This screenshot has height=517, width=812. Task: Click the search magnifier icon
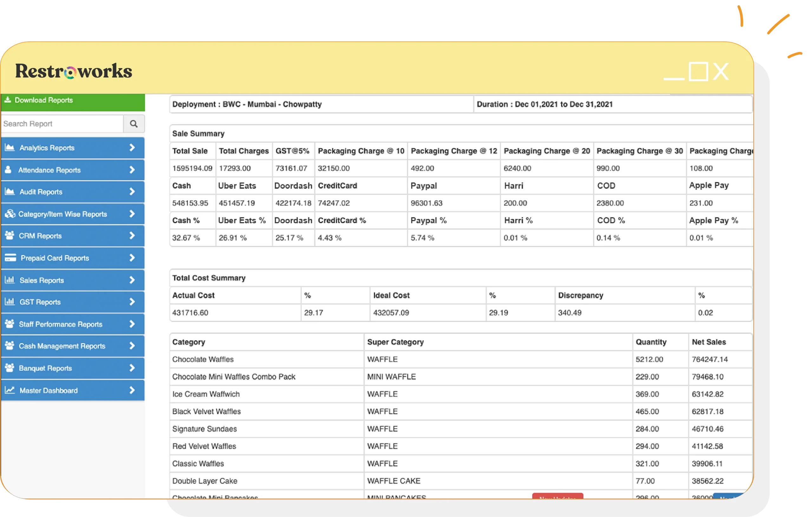pyautogui.click(x=134, y=123)
